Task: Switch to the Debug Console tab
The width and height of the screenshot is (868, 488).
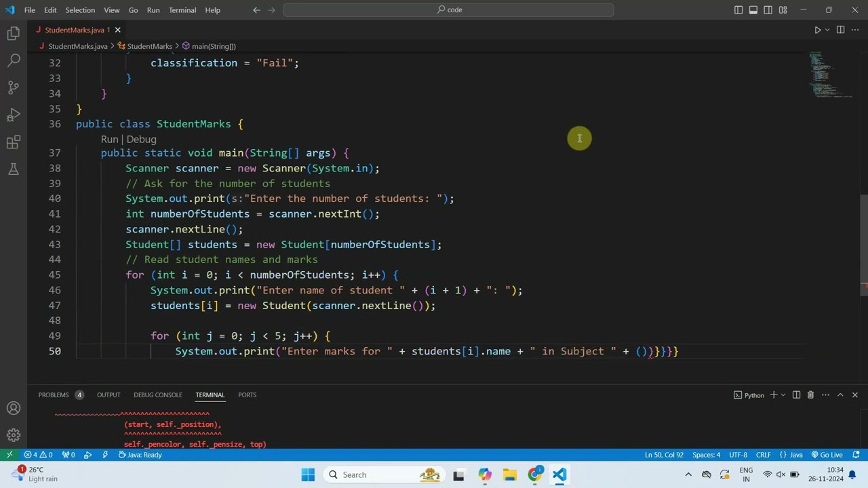Action: (158, 394)
